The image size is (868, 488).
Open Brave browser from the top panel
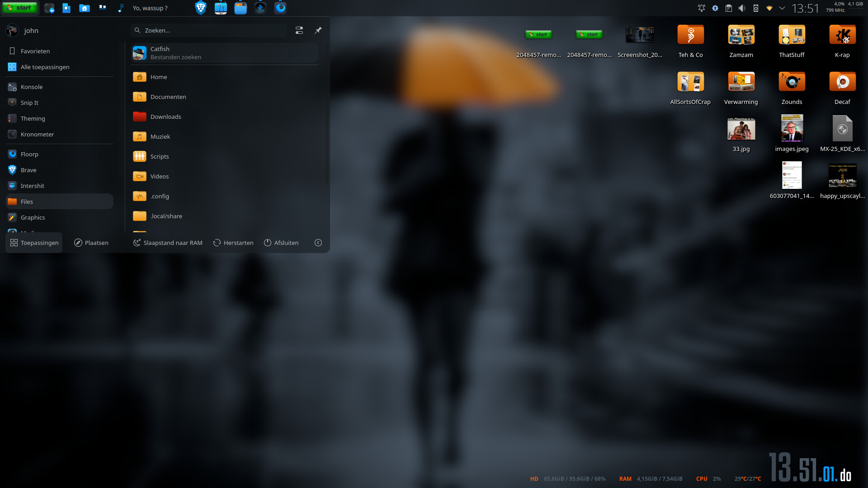(201, 8)
